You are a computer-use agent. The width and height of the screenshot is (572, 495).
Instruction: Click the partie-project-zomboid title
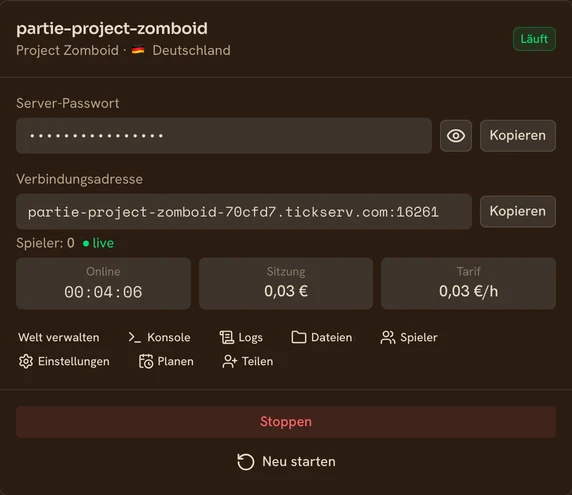click(112, 28)
